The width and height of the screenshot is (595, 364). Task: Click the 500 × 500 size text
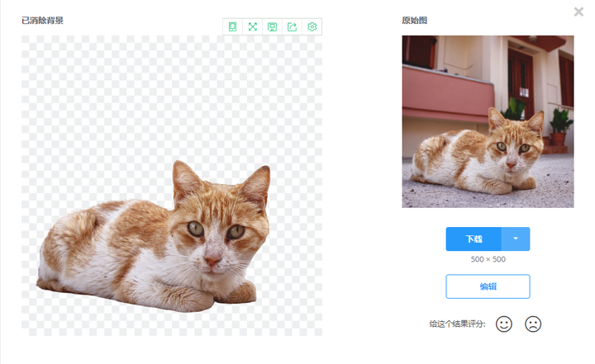tap(488, 259)
